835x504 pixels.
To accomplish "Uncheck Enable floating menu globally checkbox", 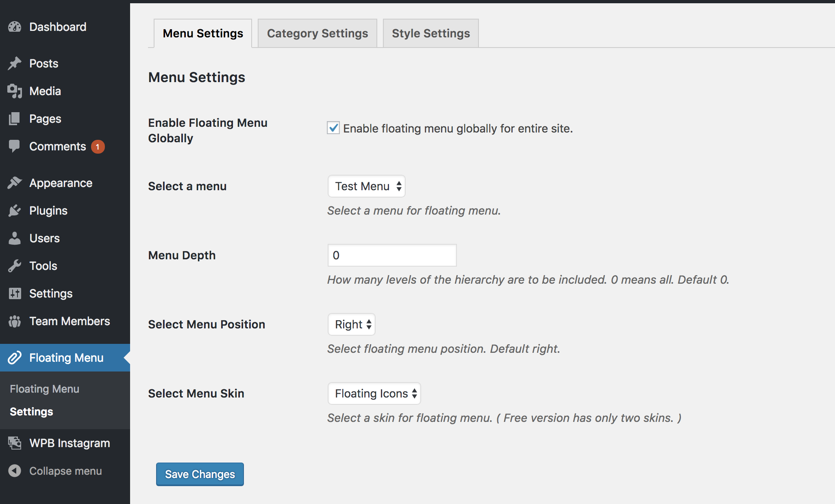I will pyautogui.click(x=333, y=128).
